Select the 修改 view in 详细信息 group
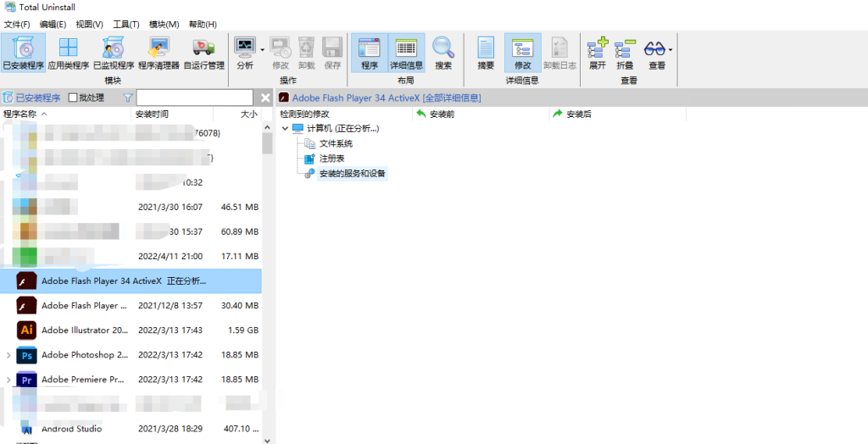The height and width of the screenshot is (444, 868). [522, 53]
